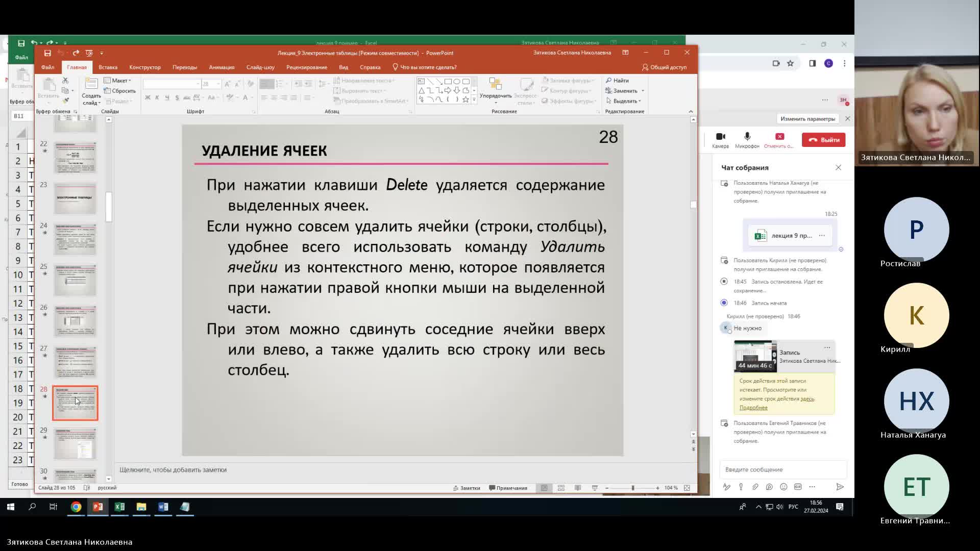Select the rectangle shape in shapes gallery
Screen dimensions: 980x551
point(448,82)
